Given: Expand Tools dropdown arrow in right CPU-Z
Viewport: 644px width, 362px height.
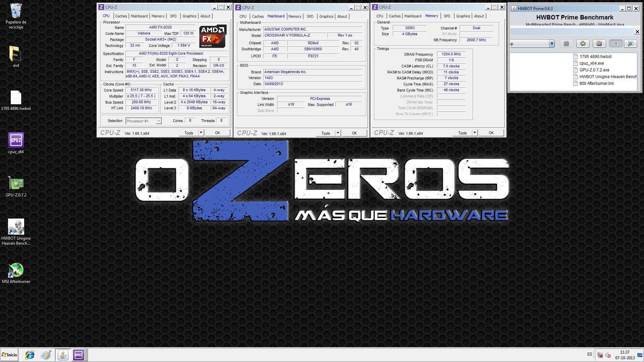Looking at the screenshot, I should tap(475, 133).
